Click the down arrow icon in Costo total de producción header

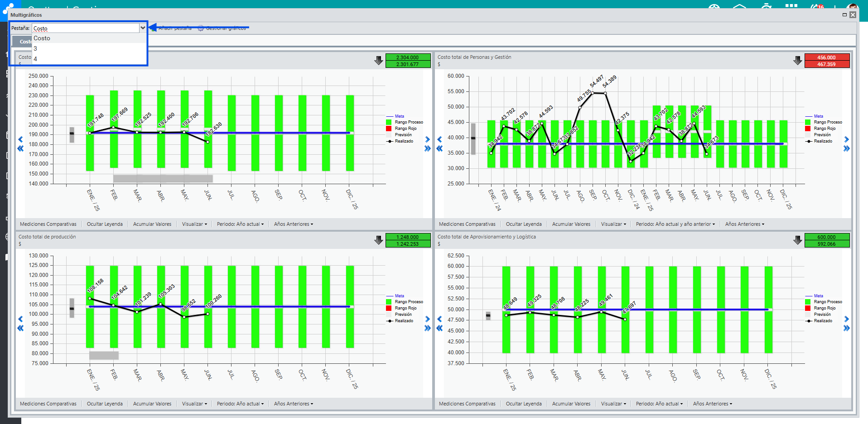[379, 240]
